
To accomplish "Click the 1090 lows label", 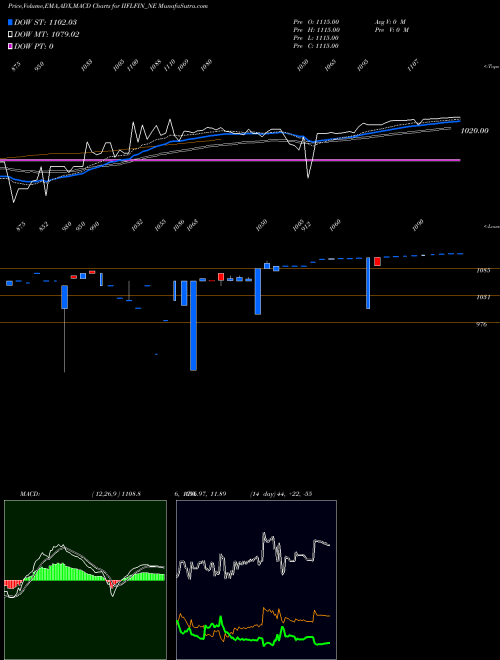I will (418, 226).
